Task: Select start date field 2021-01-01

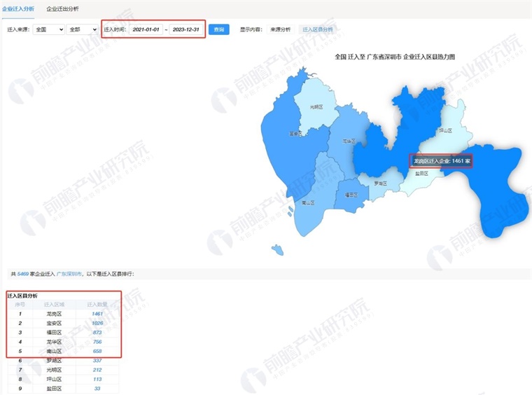Action: click(x=146, y=29)
